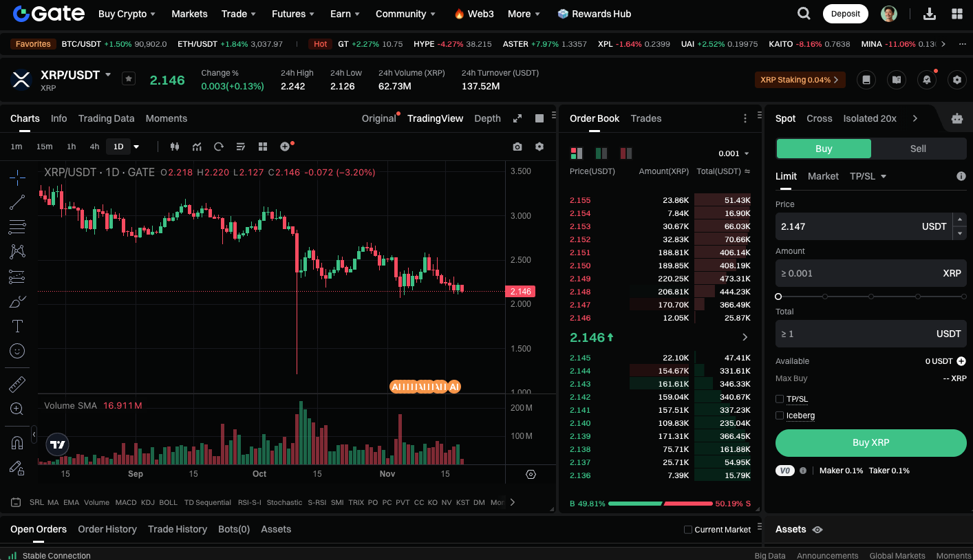Screen dimensions: 973x560
Task: Show only sell orders in order book
Action: click(x=626, y=153)
